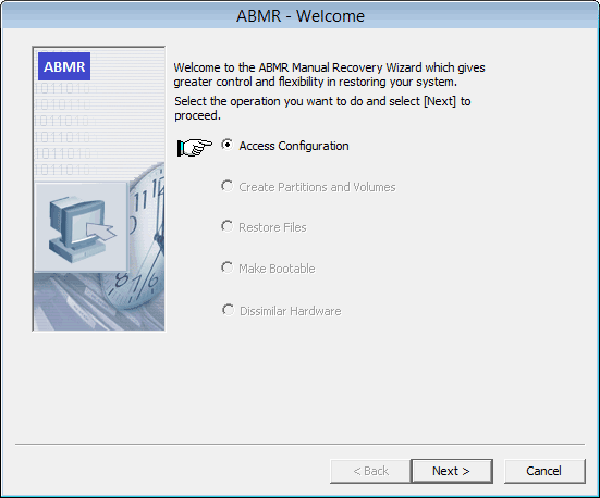Click the computer restore icon in sidebar
The height and width of the screenshot is (498, 600).
click(x=81, y=228)
